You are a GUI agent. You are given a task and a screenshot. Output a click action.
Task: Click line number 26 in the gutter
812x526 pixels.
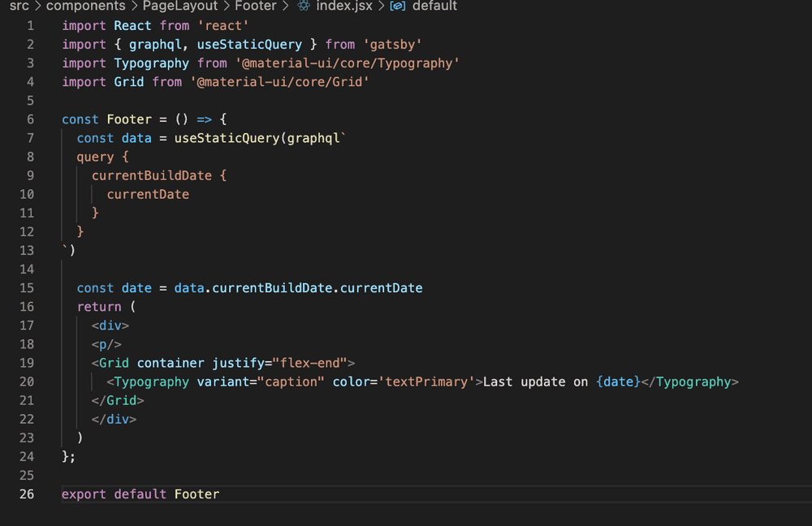coord(27,494)
